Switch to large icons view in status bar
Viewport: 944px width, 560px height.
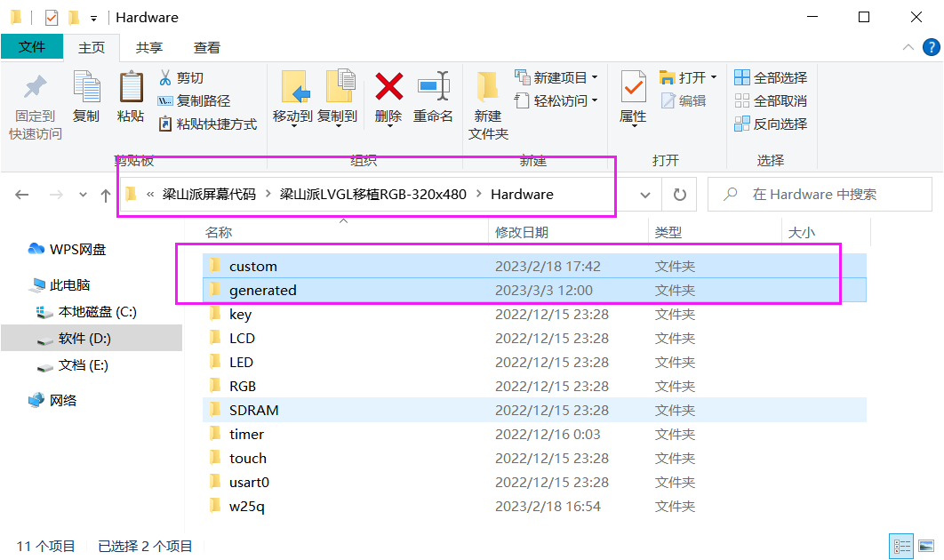pos(926,546)
